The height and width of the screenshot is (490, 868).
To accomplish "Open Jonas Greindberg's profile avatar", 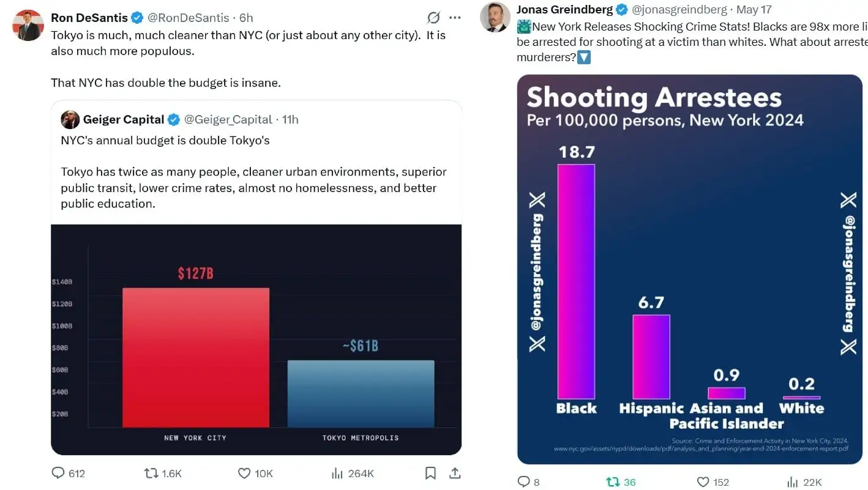I will coord(495,17).
